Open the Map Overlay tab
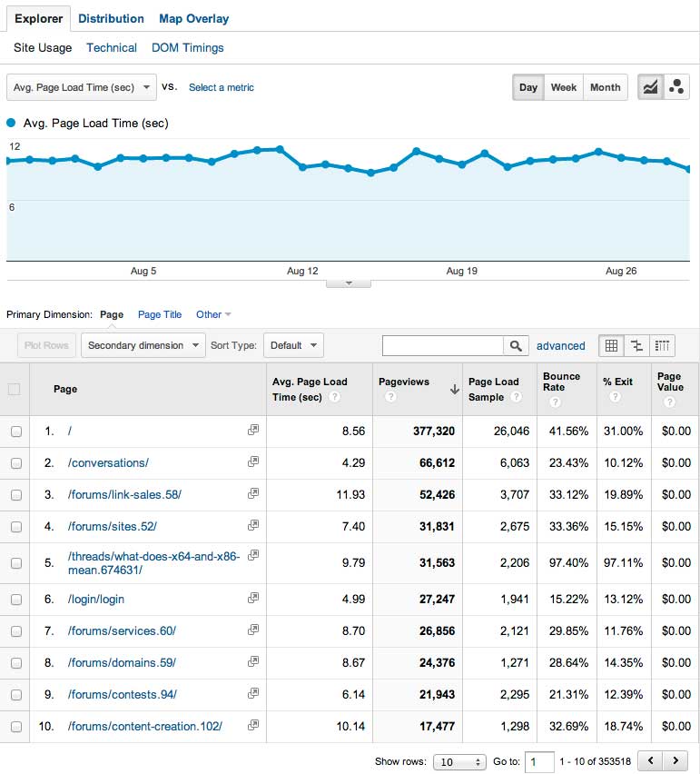700x774 pixels. coord(193,18)
